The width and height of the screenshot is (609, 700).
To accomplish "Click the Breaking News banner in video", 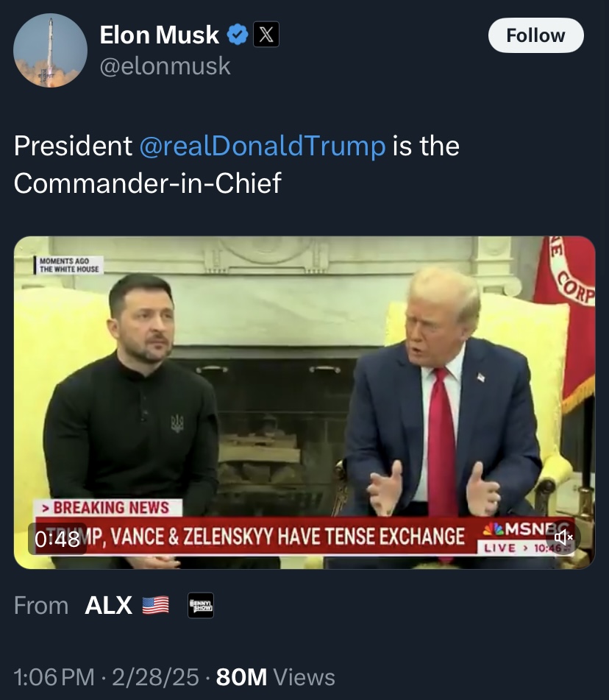I will (x=110, y=508).
